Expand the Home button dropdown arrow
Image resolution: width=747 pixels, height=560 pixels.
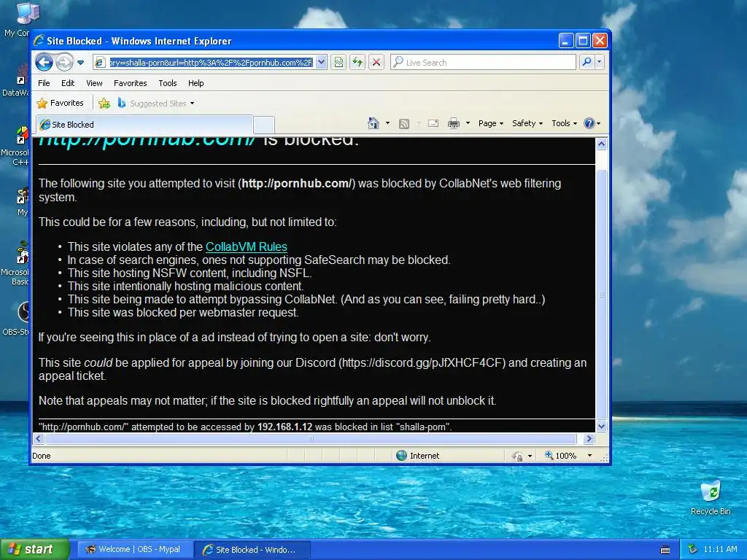point(387,123)
